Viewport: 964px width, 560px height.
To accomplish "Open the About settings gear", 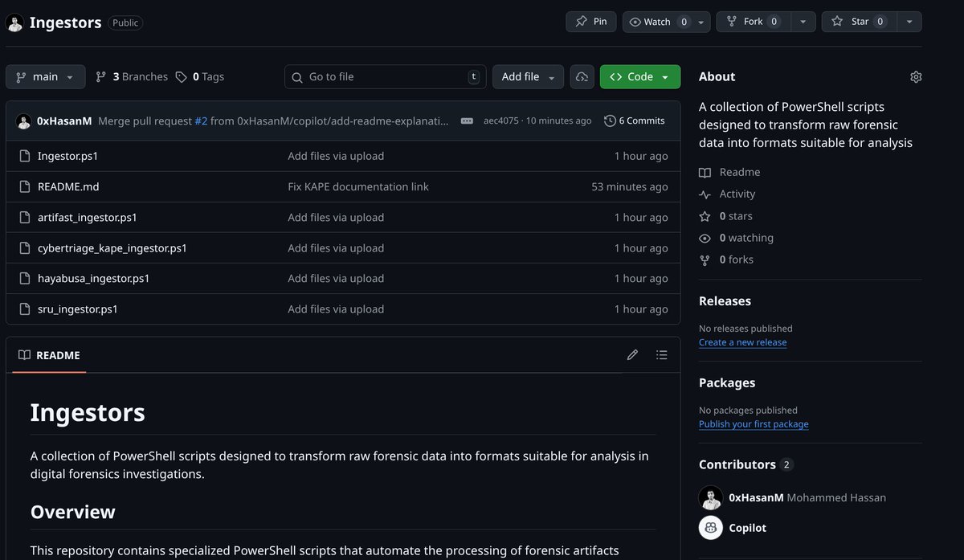I will point(916,76).
